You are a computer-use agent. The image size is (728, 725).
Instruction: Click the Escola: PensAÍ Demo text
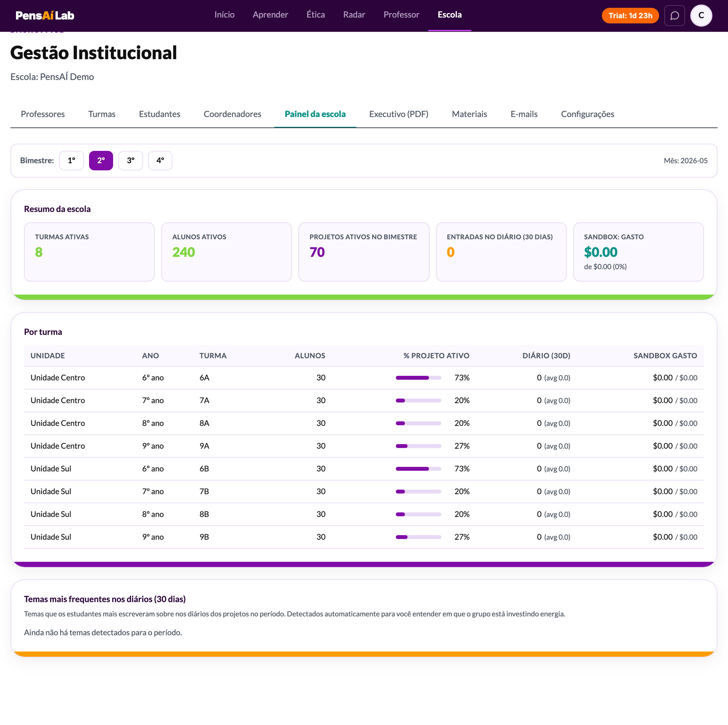(52, 76)
